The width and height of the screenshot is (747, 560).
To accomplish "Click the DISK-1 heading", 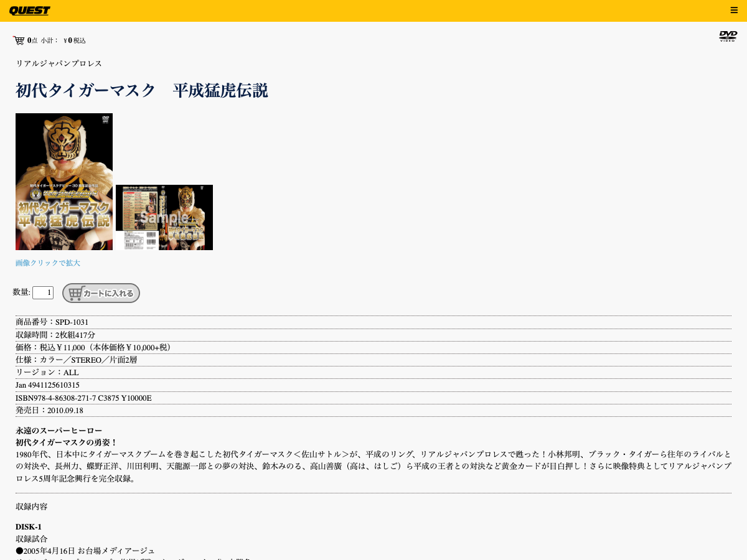I will pos(29,527).
